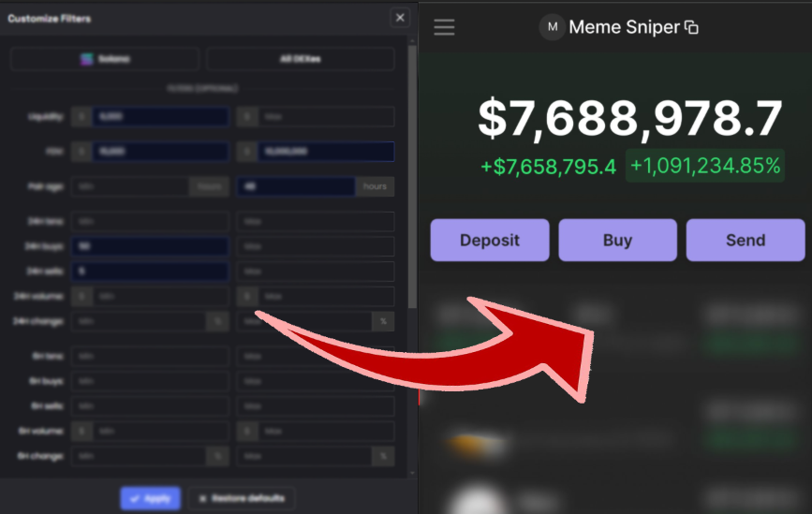Click the Pair age maximum hours field

[296, 186]
